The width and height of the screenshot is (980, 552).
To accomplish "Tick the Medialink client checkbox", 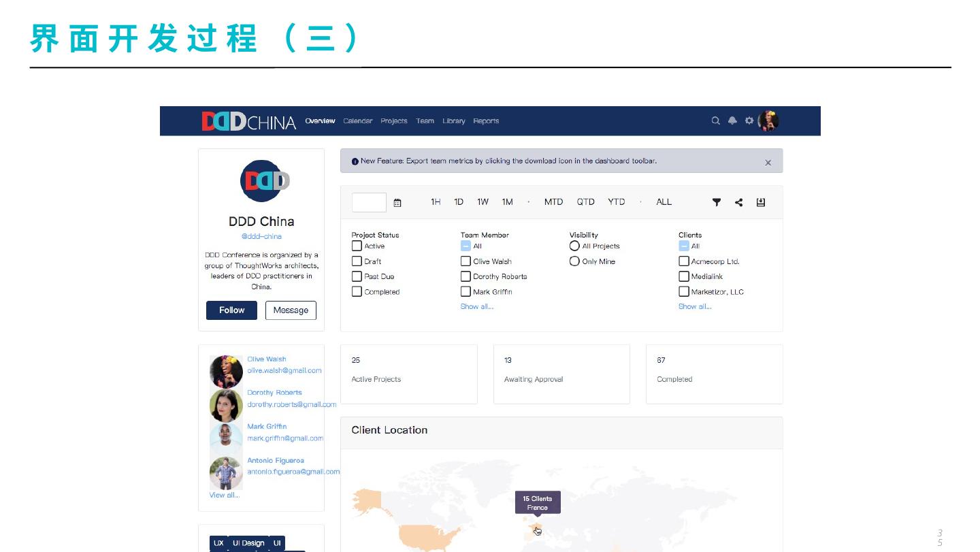I will [x=684, y=276].
